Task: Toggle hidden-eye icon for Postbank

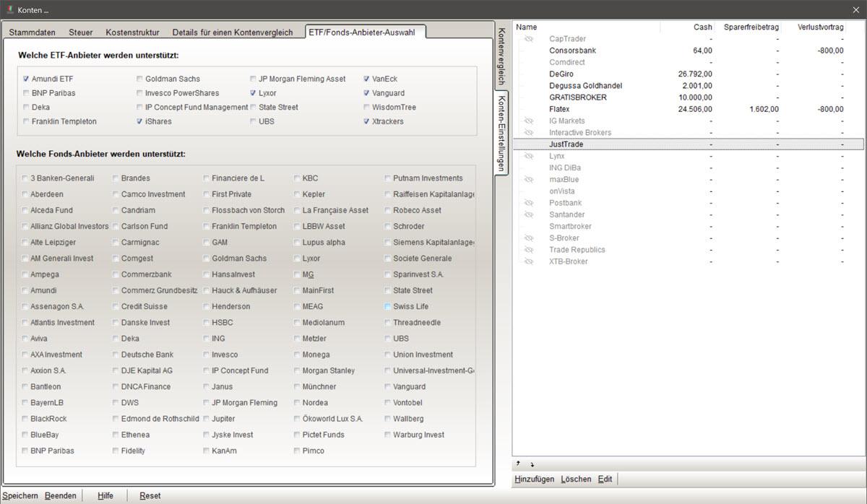Action: point(528,203)
